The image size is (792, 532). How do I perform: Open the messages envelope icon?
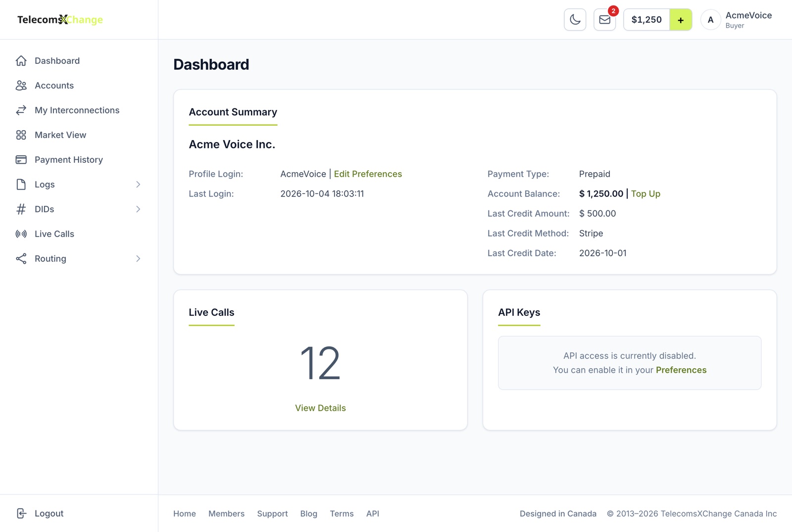[x=604, y=20]
